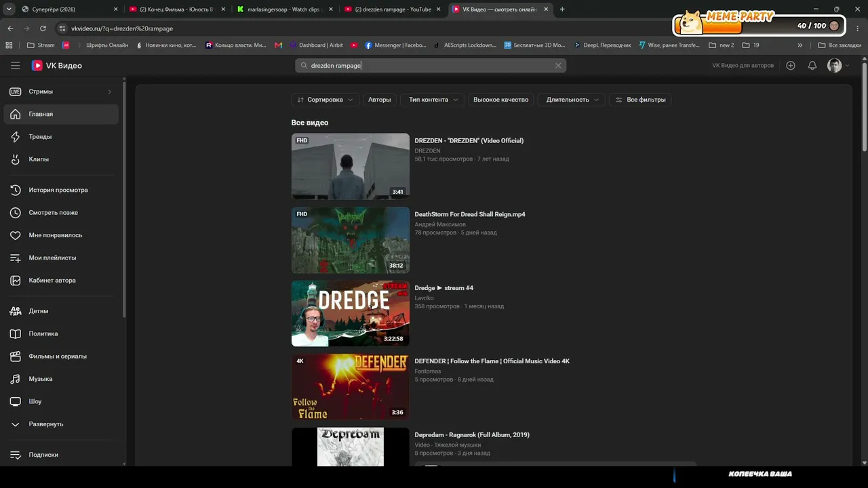Open the Длительность dropdown
868x488 pixels.
point(572,100)
